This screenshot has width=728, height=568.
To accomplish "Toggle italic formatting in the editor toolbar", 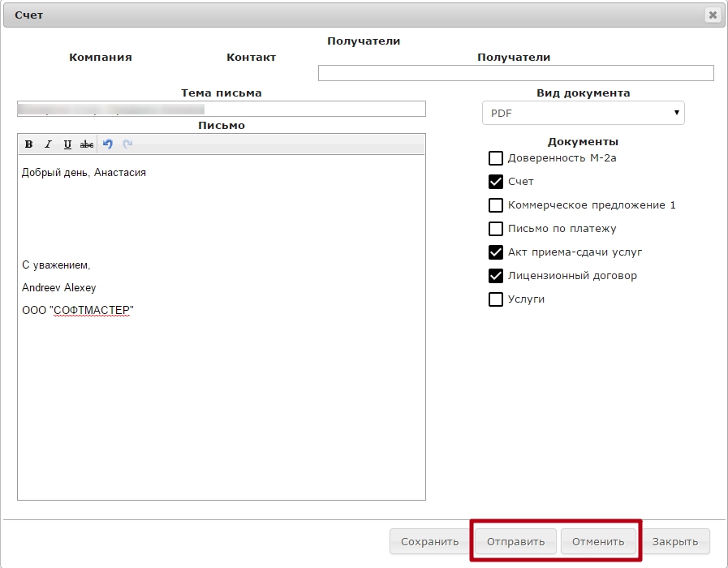I will (x=48, y=144).
